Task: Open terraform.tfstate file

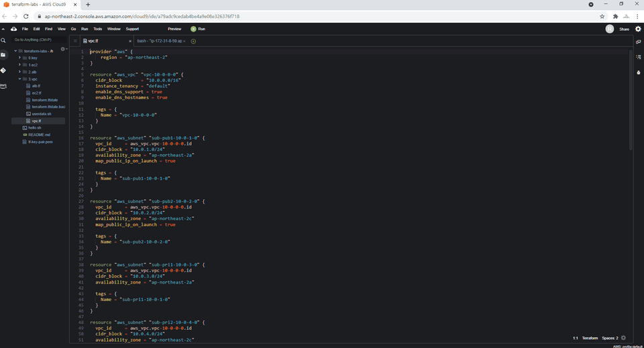Action: point(45,100)
